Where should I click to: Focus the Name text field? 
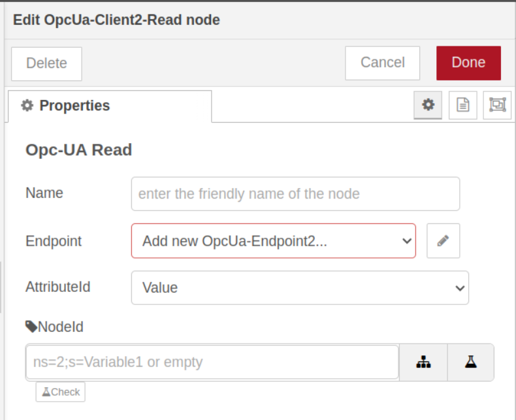(x=295, y=194)
